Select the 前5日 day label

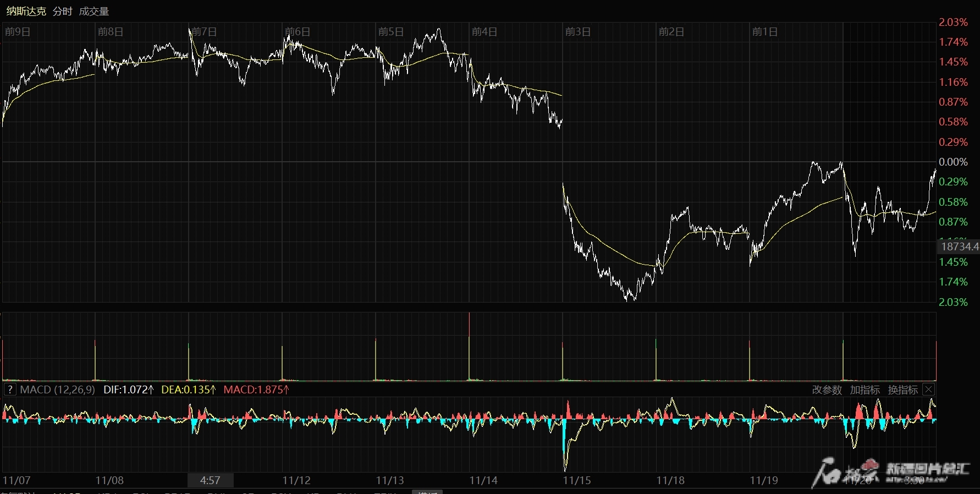391,31
